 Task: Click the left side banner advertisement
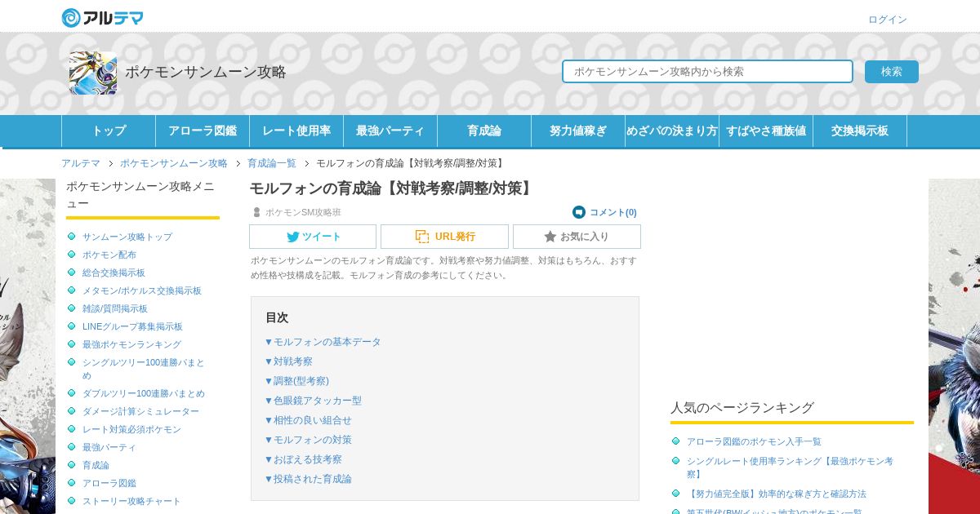(28, 346)
